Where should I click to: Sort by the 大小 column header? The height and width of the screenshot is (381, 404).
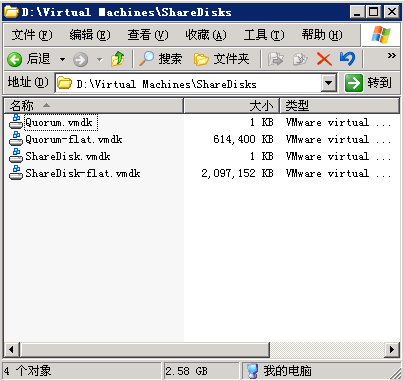232,106
